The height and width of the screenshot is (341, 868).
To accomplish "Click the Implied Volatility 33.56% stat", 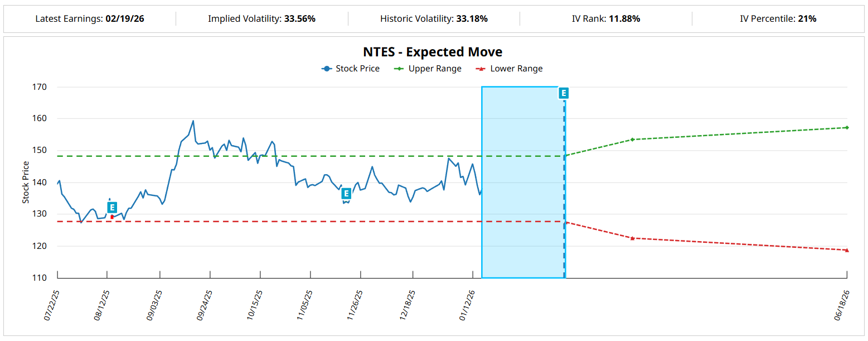I will click(261, 19).
